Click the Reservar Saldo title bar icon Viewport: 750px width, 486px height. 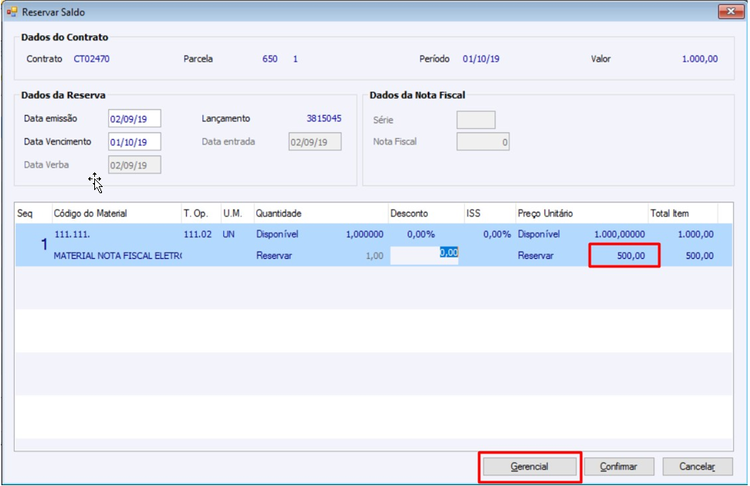click(x=11, y=12)
